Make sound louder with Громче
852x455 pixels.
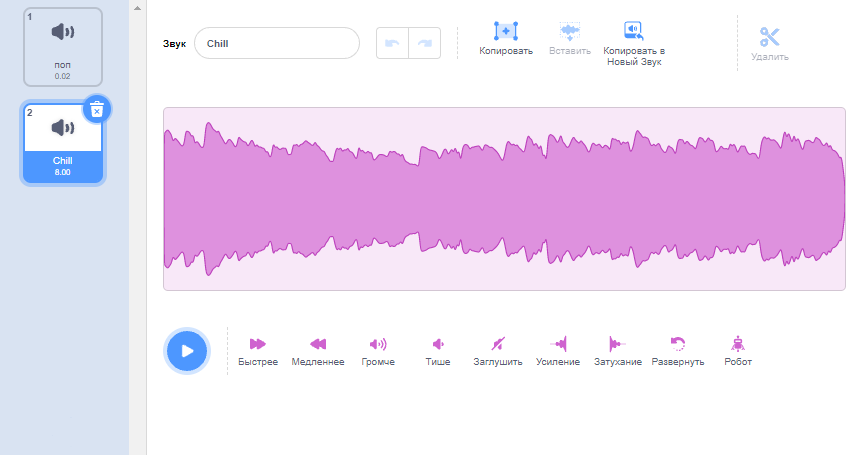(378, 349)
